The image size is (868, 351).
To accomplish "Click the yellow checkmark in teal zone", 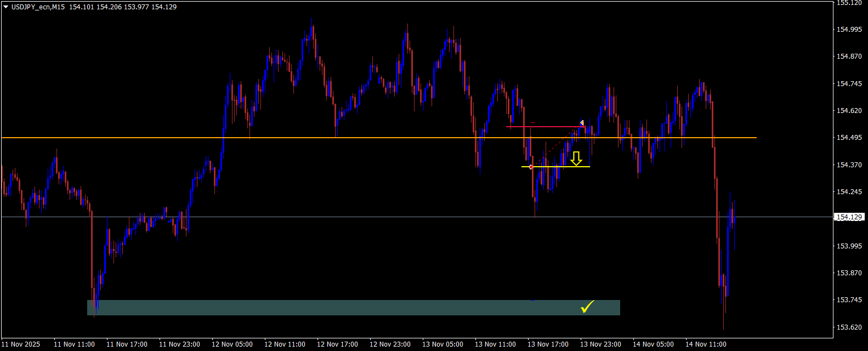I will (587, 307).
